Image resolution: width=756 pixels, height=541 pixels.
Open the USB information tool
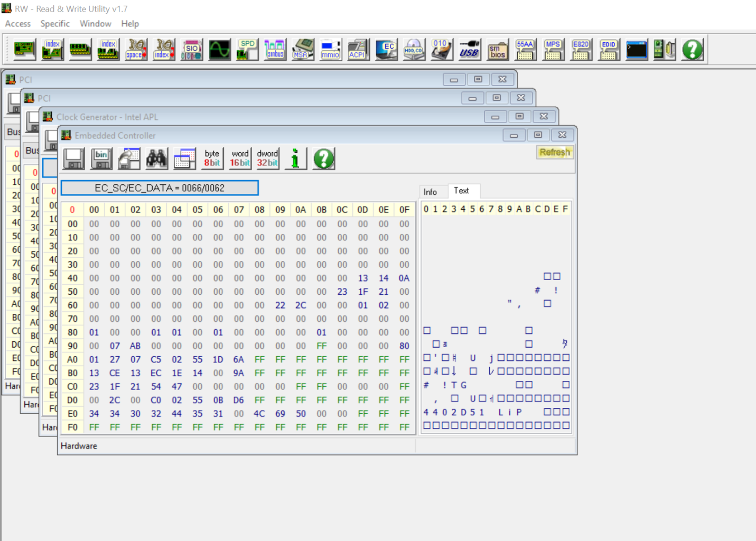pyautogui.click(x=469, y=50)
